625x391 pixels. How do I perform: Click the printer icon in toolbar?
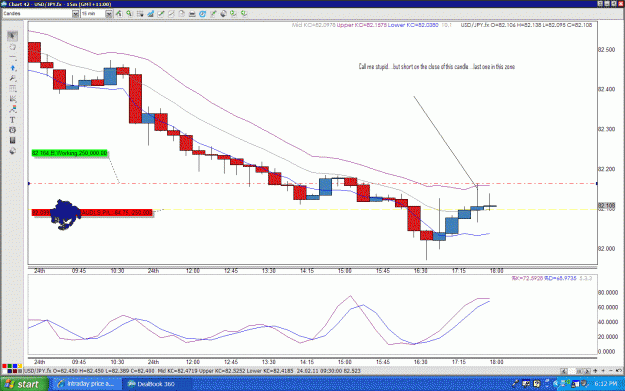(192, 14)
